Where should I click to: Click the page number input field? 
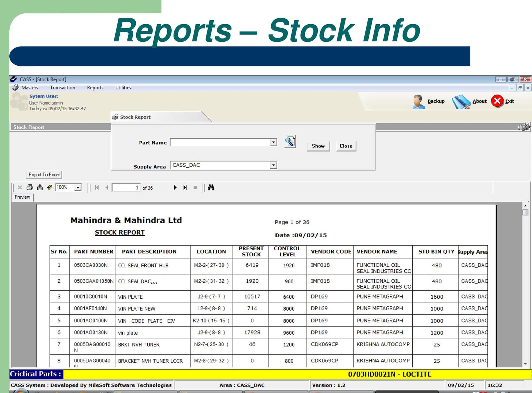coord(126,188)
